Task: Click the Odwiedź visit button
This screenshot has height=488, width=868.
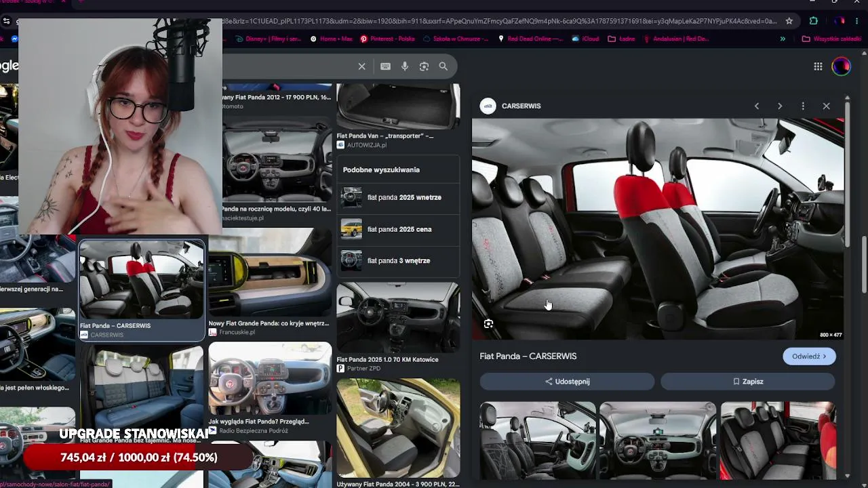Action: [809, 357]
